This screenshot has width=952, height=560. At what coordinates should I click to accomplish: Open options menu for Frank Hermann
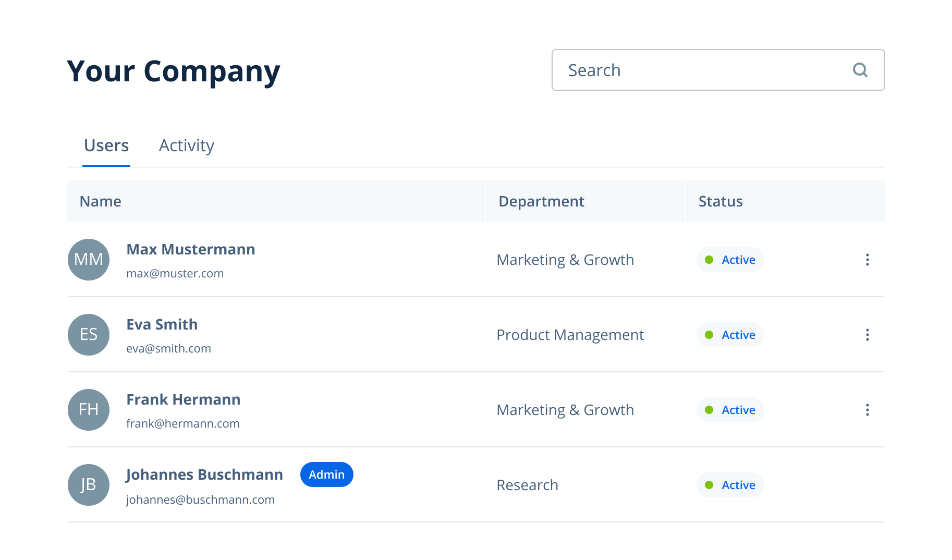click(867, 410)
